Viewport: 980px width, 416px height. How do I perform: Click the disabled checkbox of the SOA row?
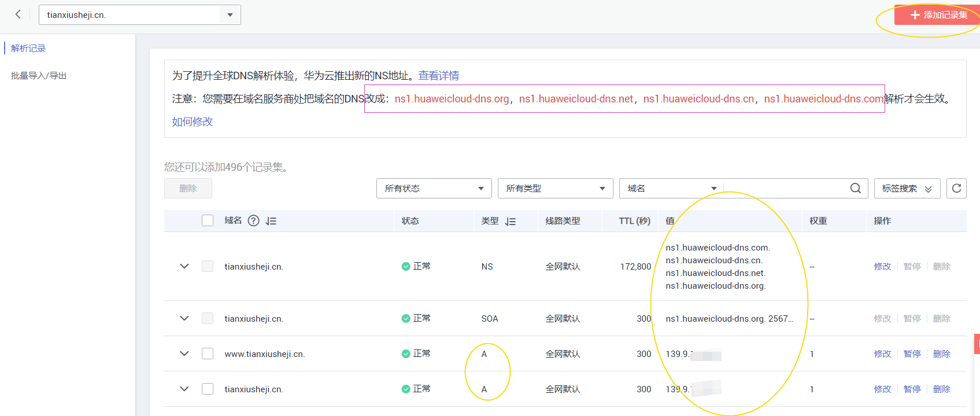pos(208,318)
